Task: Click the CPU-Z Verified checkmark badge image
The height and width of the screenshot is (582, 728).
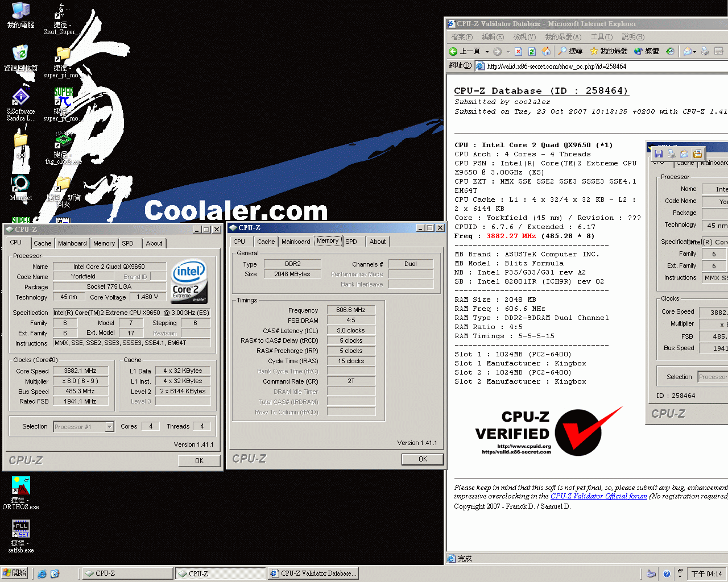Action: [x=548, y=431]
